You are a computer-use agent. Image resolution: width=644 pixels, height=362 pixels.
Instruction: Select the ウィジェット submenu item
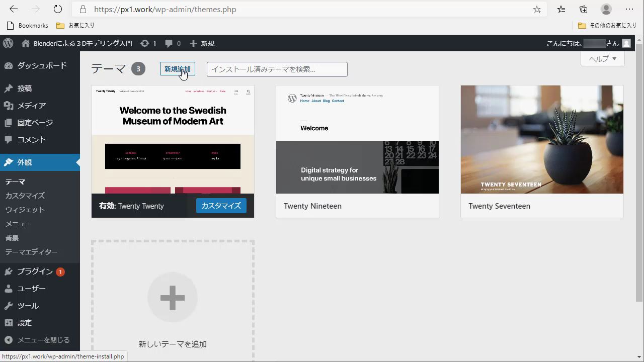25,210
